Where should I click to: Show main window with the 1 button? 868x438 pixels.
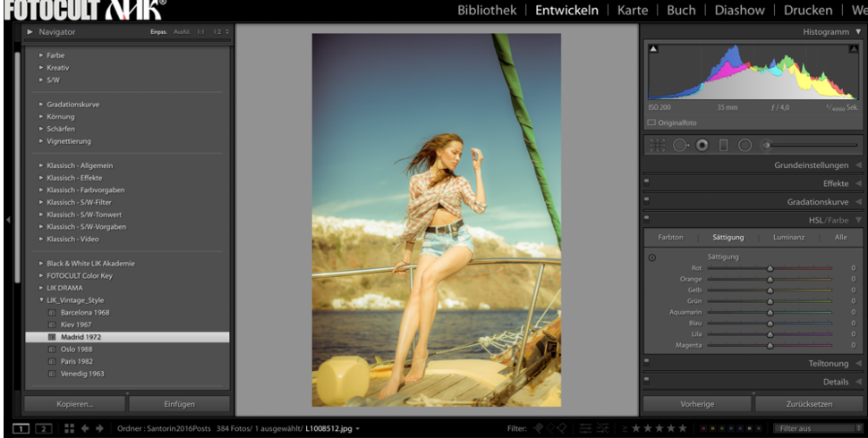coord(21,428)
